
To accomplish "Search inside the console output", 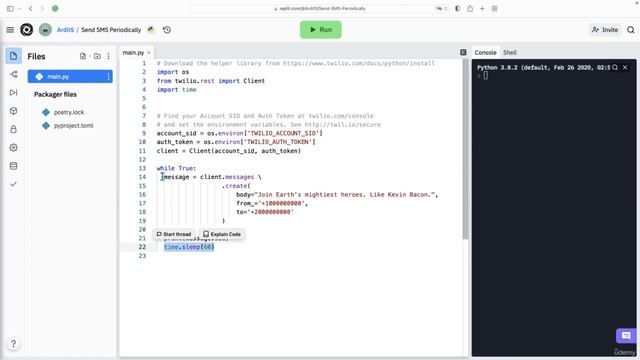I will point(615,67).
